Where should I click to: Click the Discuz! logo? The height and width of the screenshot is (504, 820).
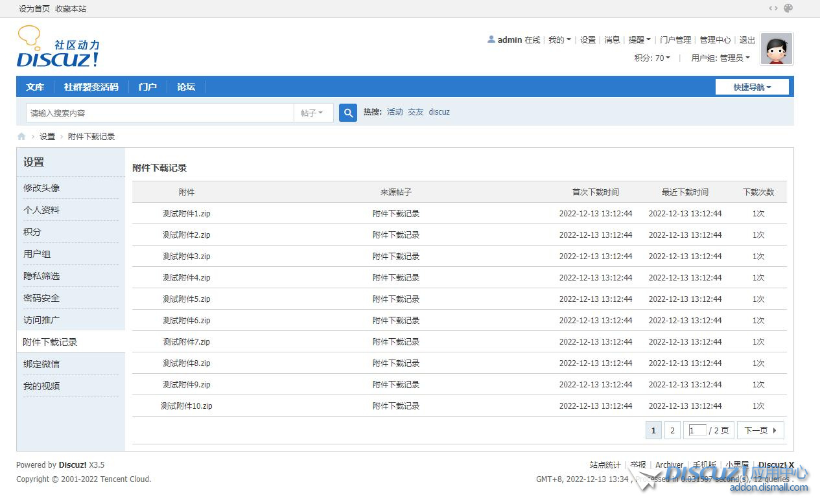pyautogui.click(x=58, y=47)
